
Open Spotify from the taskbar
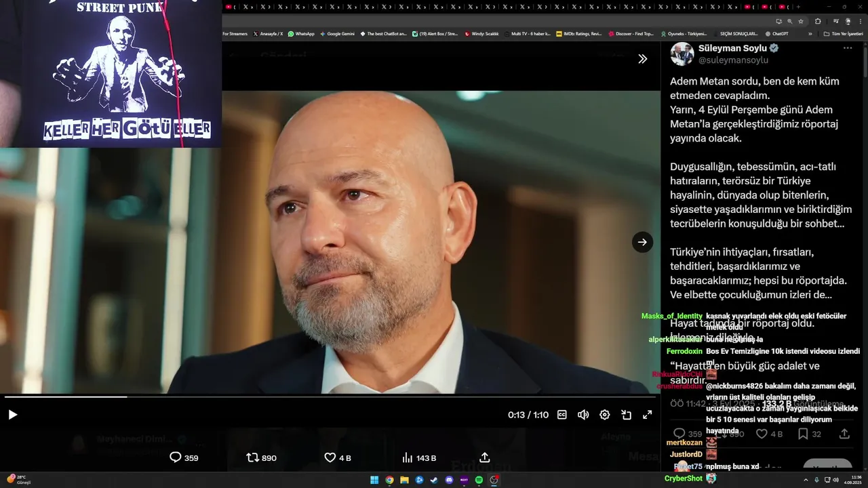click(479, 480)
